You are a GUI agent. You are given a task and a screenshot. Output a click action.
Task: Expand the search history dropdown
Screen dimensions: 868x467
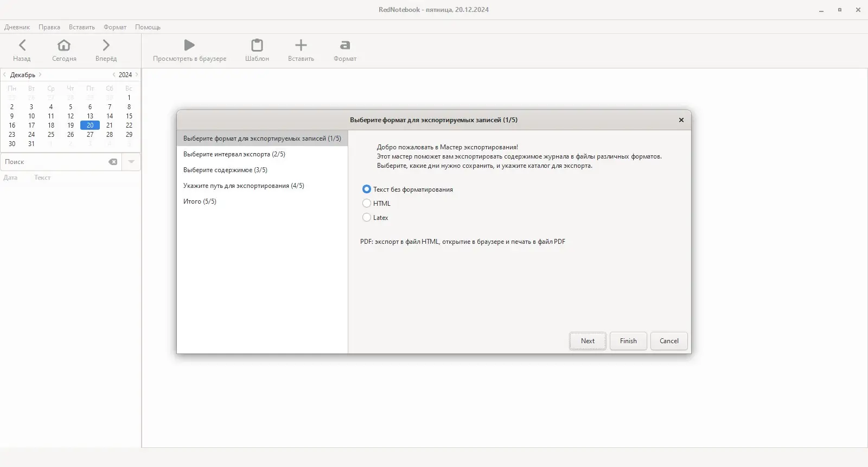pos(131,162)
